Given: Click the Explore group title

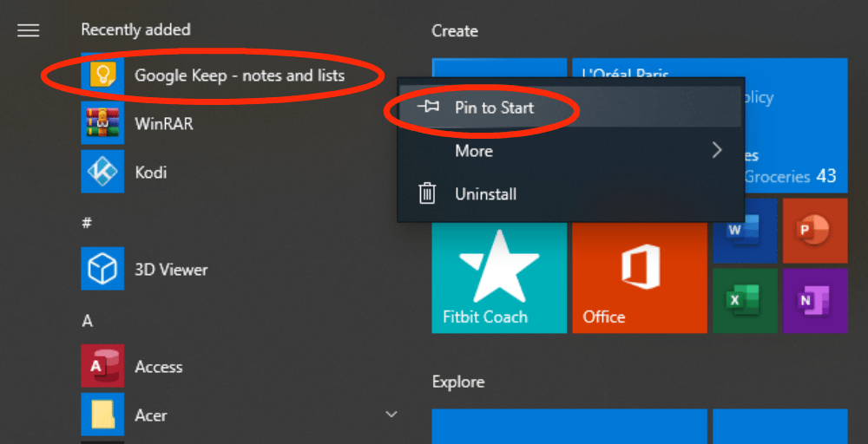Looking at the screenshot, I should tap(458, 382).
